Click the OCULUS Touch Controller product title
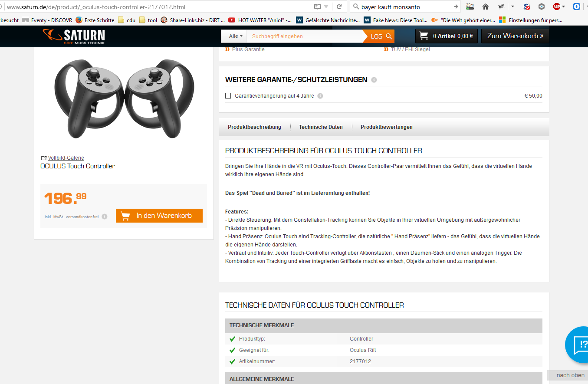 click(78, 166)
